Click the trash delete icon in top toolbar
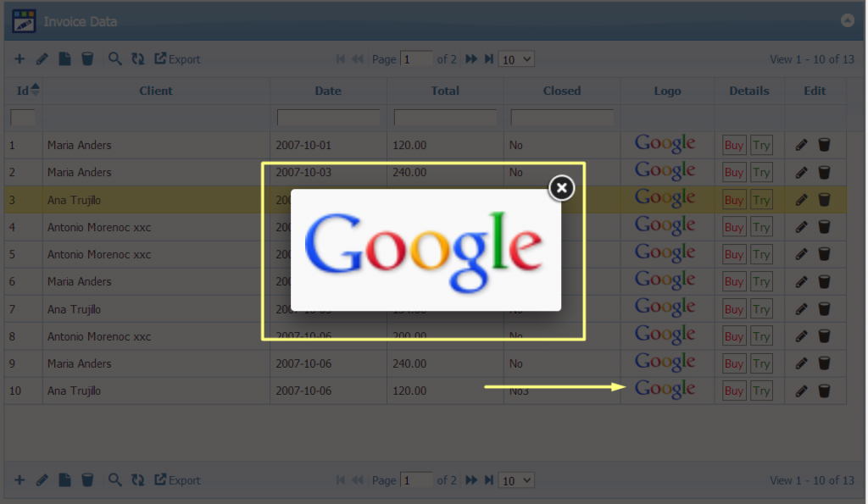This screenshot has height=504, width=868. [x=87, y=58]
